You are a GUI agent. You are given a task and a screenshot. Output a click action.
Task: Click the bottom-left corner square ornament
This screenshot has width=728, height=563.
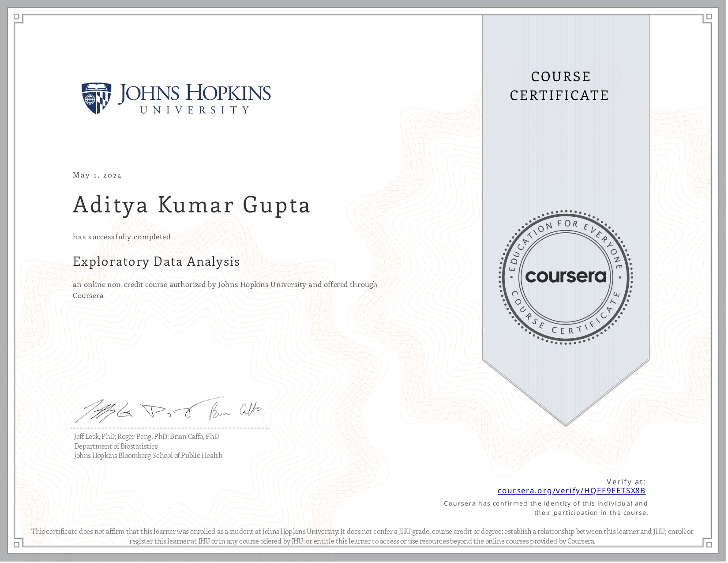[17, 544]
